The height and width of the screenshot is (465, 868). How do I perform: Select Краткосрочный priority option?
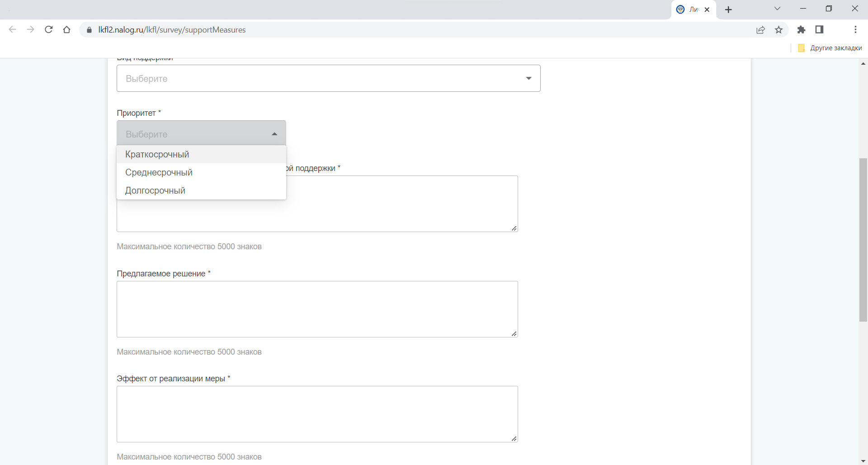pyautogui.click(x=157, y=154)
